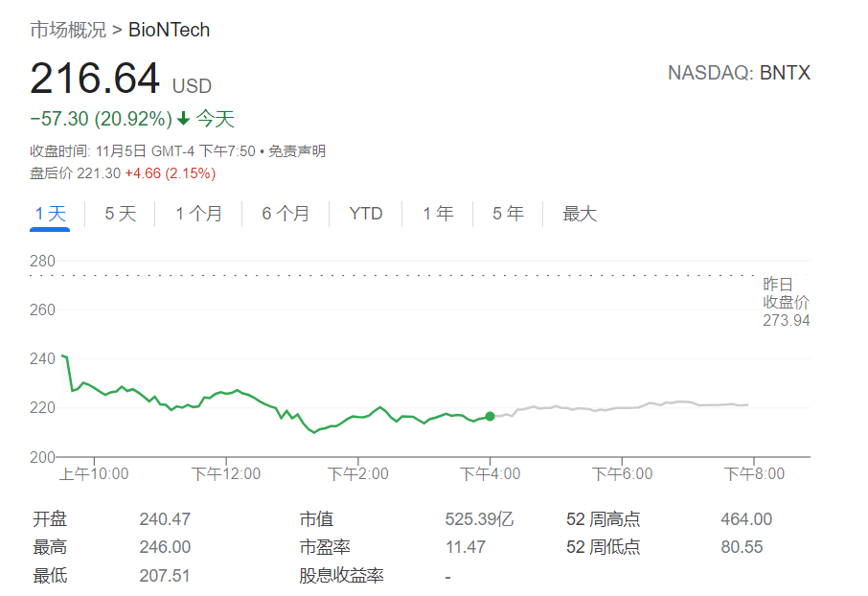Click the gray after-hours price line
The height and width of the screenshot is (596, 868).
623,408
